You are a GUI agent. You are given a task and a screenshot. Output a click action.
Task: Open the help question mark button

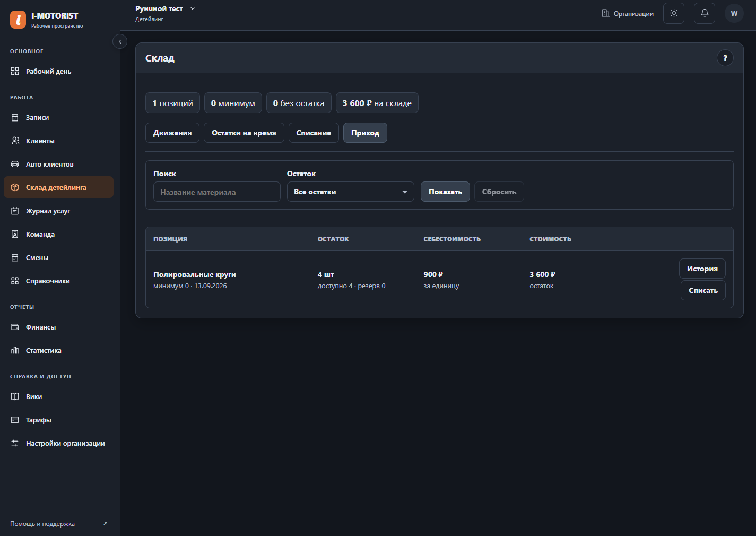[x=725, y=58]
